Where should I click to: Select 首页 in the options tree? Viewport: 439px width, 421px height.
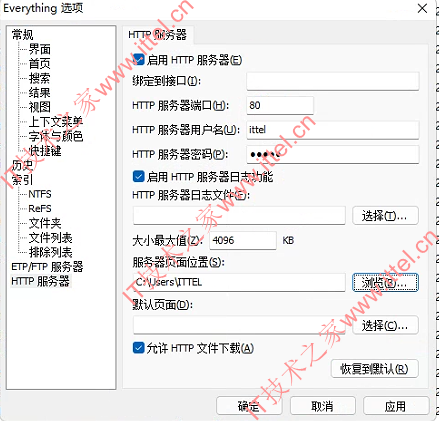pos(40,64)
